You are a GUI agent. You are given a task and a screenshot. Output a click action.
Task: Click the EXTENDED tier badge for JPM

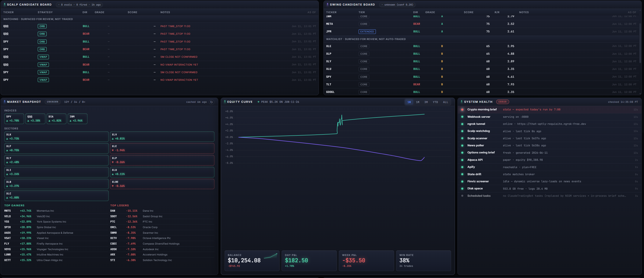367,32
